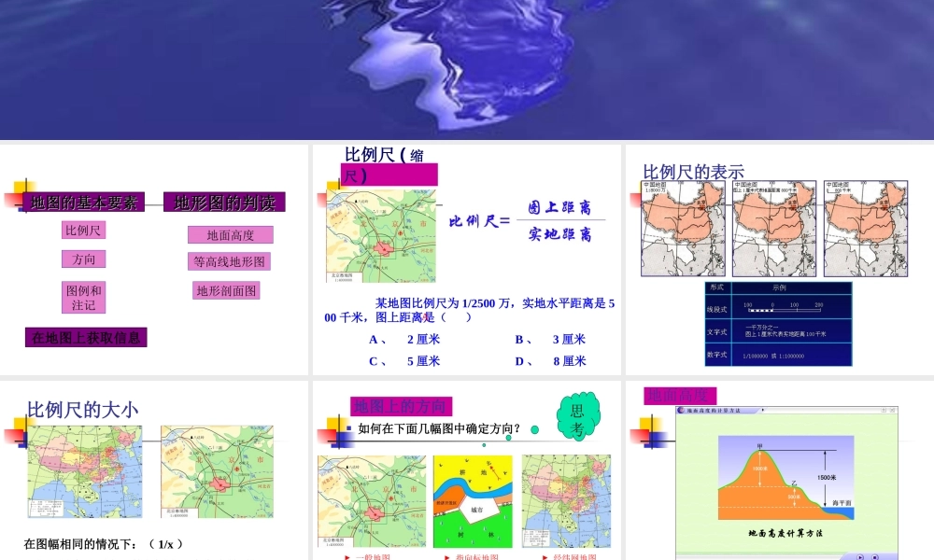The width and height of the screenshot is (934, 560).
Task: Click the Beijing map in 比例尺的大小 slide
Action: pos(217,471)
